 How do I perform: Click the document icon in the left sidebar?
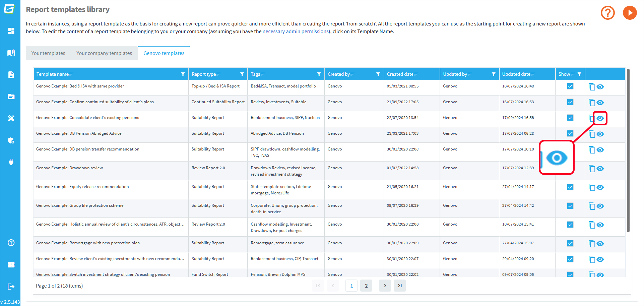click(11, 75)
